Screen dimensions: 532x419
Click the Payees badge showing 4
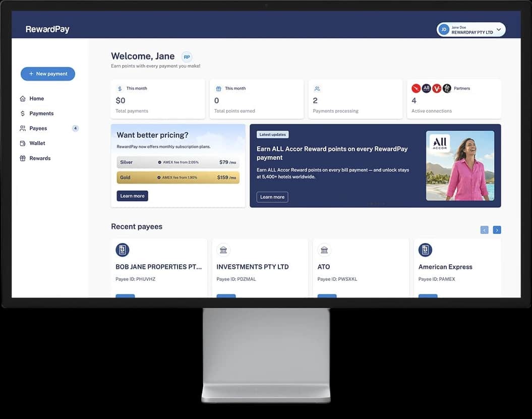[x=75, y=128]
